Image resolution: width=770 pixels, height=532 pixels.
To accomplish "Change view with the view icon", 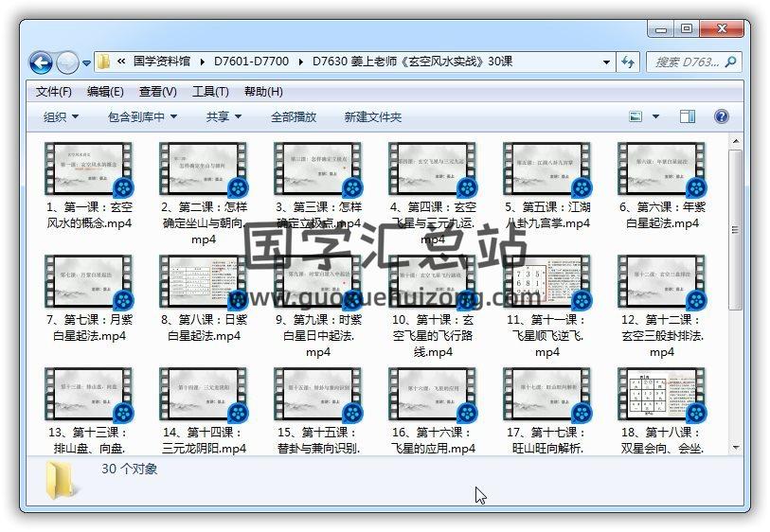I will pos(636,116).
